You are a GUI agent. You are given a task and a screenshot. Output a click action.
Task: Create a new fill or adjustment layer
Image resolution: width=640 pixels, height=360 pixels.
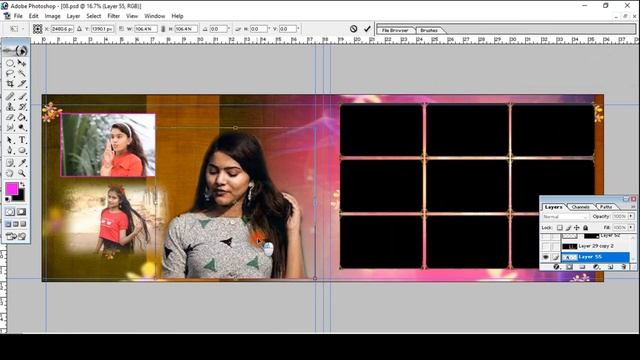point(596,267)
